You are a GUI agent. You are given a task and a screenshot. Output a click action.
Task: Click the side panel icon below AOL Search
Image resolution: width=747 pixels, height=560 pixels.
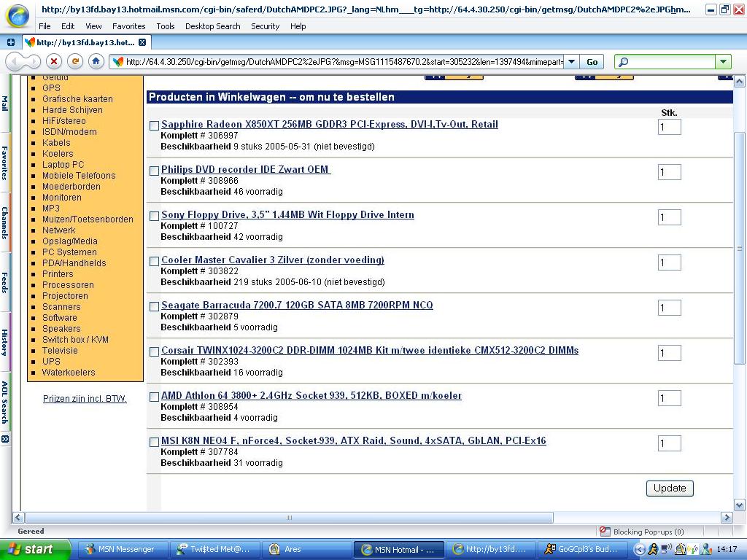5,439
